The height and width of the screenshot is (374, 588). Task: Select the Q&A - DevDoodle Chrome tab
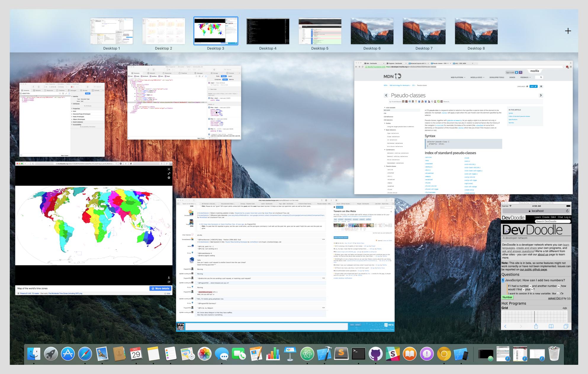tap(374, 63)
